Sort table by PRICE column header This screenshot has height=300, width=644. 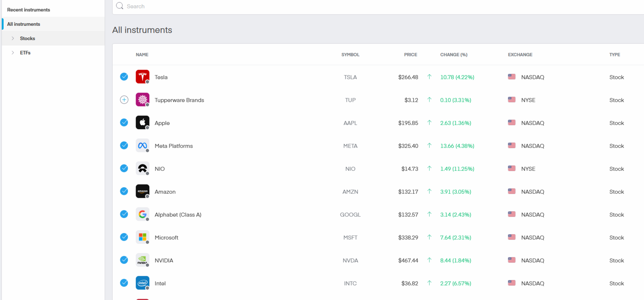pyautogui.click(x=410, y=55)
